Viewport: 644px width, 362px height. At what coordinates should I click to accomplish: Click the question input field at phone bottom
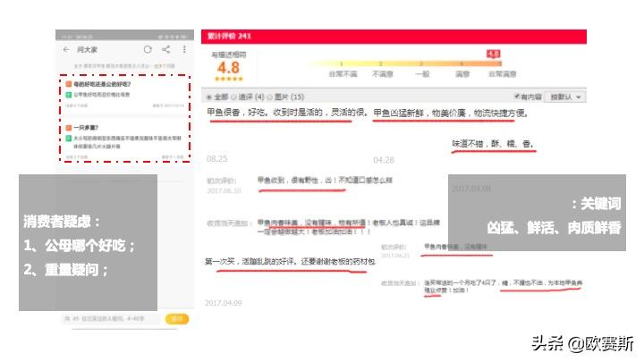[x=111, y=318]
